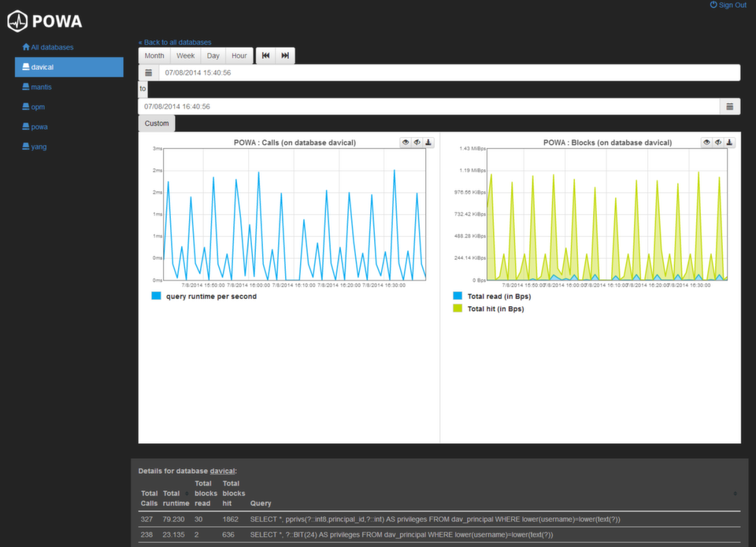Open the davical link in details heading
Viewport: 756px width, 547px height.
pyautogui.click(x=222, y=471)
